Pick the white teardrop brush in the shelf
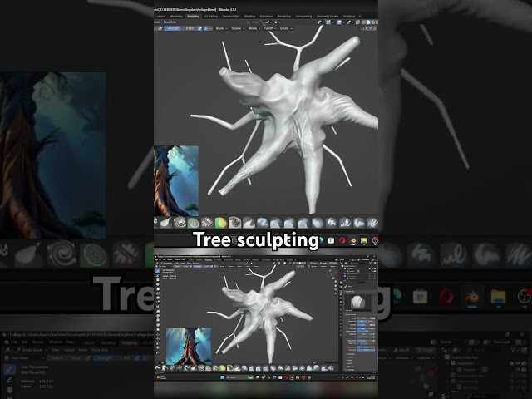 coord(165,223)
